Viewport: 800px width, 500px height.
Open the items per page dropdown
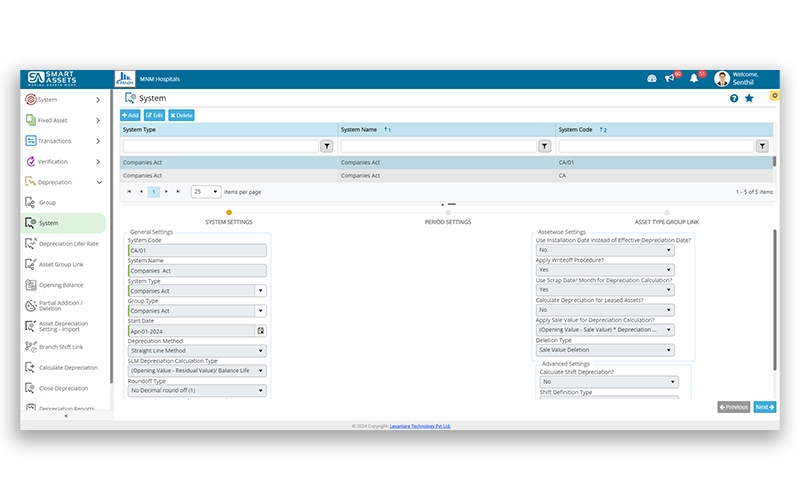205,191
